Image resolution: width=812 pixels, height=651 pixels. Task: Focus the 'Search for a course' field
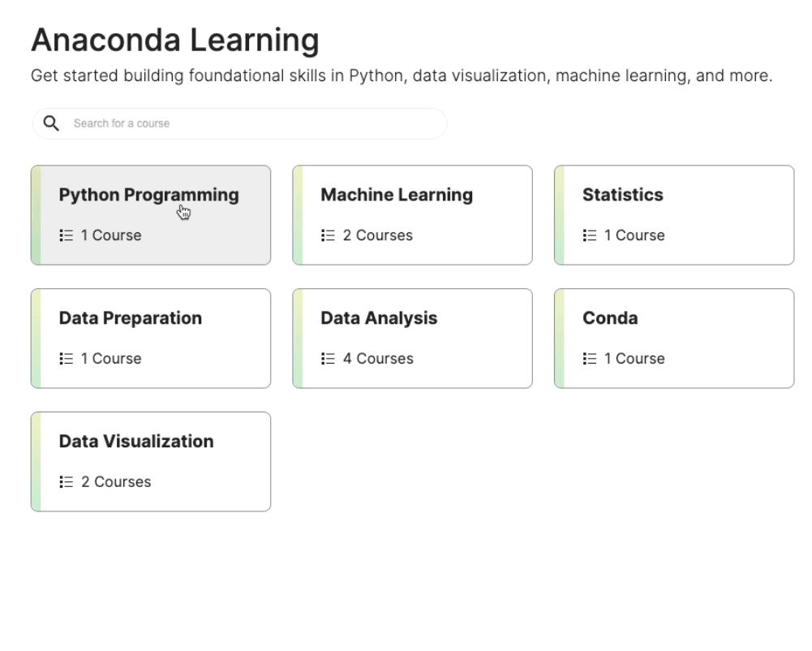click(x=251, y=123)
